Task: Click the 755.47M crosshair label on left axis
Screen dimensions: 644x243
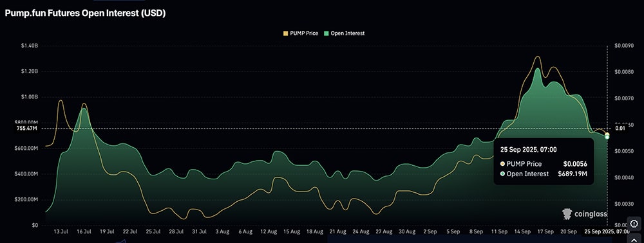Action: 26,129
